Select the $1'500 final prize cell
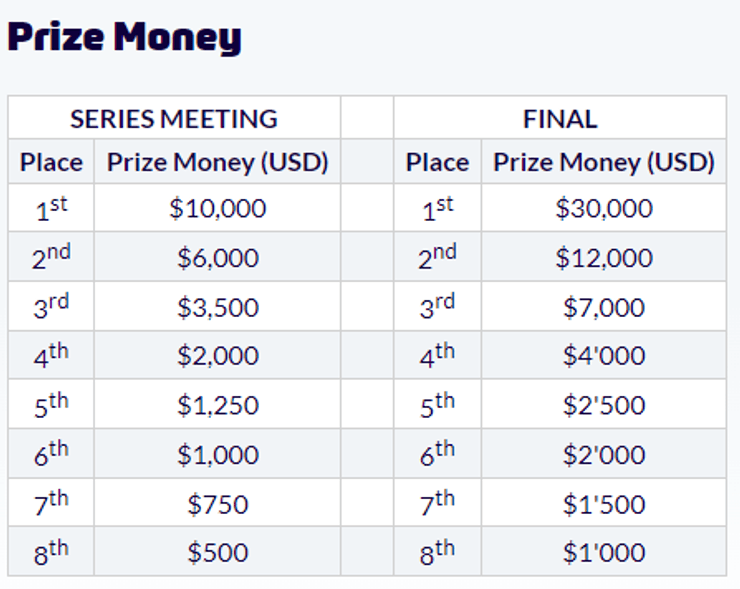The image size is (740, 589). coord(604,503)
